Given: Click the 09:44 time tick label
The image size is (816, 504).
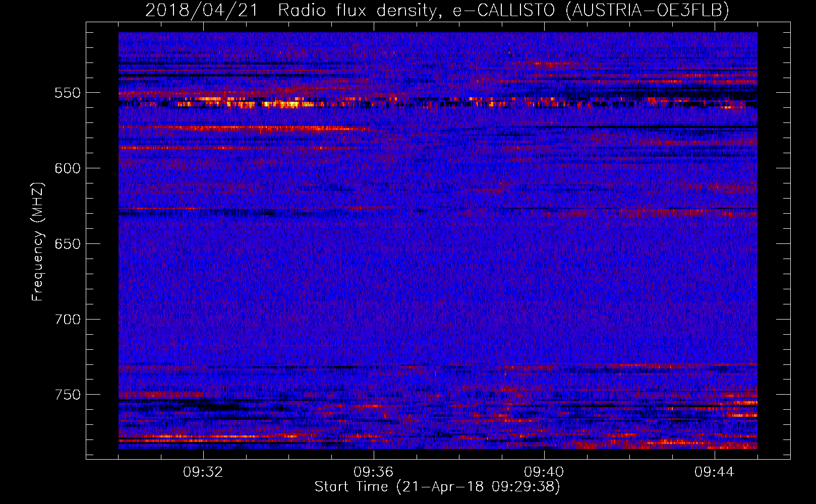Looking at the screenshot, I should click(715, 472).
